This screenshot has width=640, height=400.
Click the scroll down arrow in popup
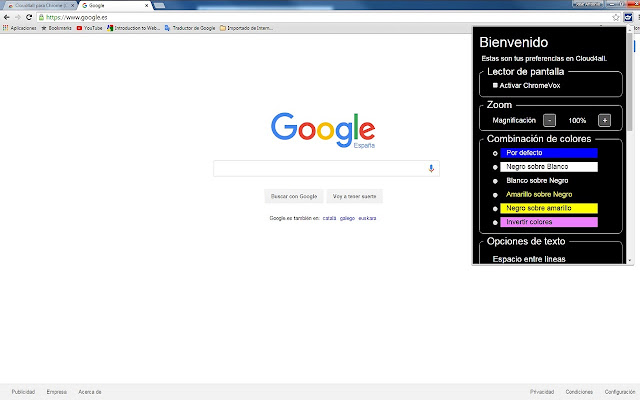(629, 260)
